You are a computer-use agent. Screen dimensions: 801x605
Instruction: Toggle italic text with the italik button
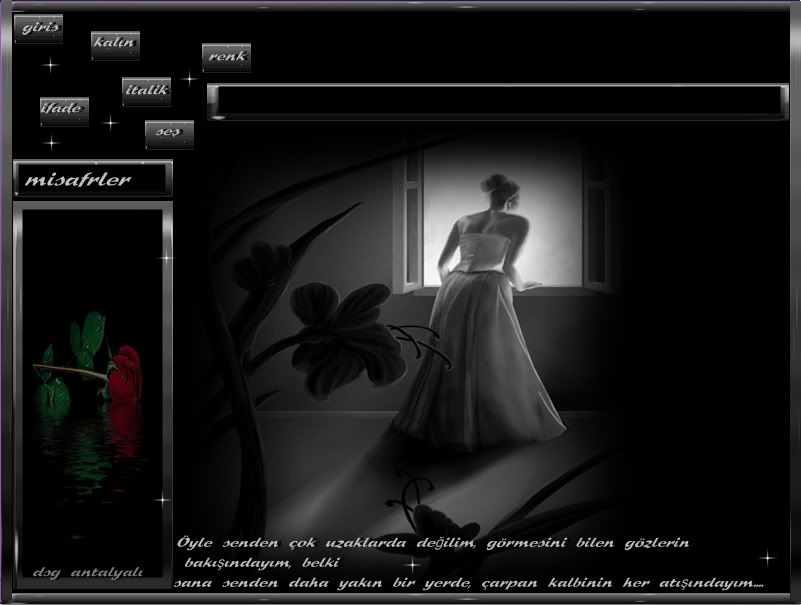(x=146, y=90)
